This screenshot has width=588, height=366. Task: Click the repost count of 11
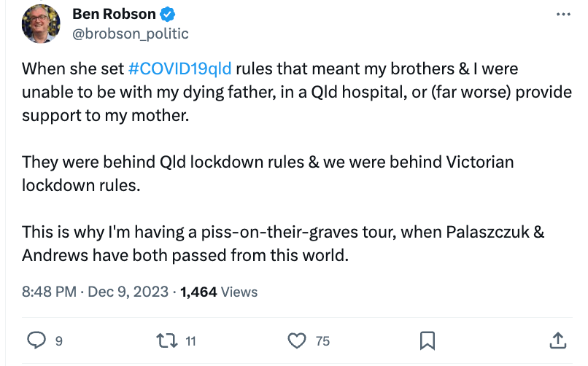point(190,340)
